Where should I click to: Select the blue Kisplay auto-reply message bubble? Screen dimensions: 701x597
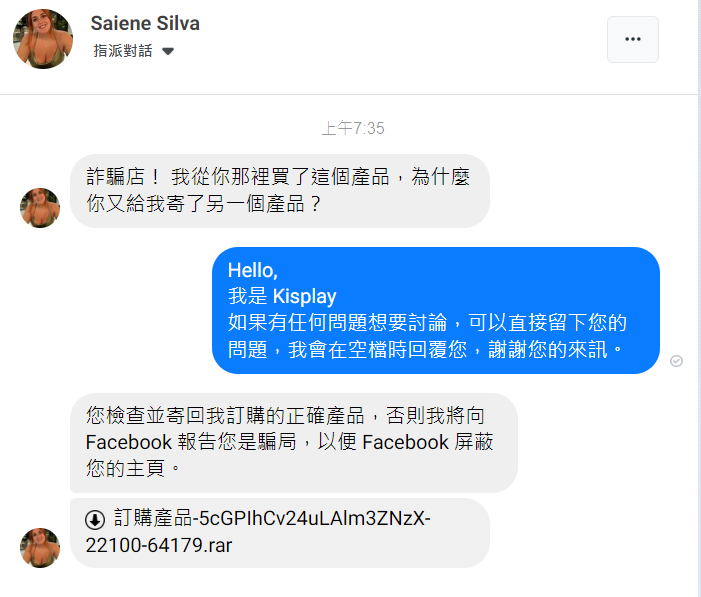click(x=436, y=310)
